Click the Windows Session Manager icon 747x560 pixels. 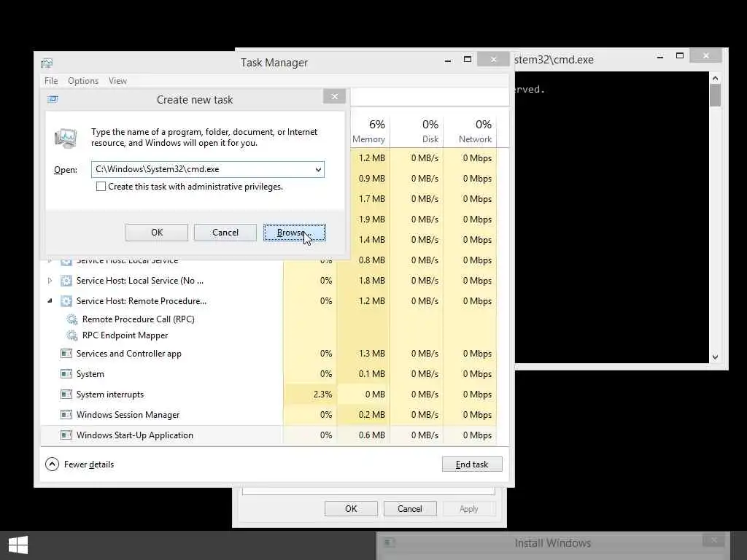(x=66, y=415)
